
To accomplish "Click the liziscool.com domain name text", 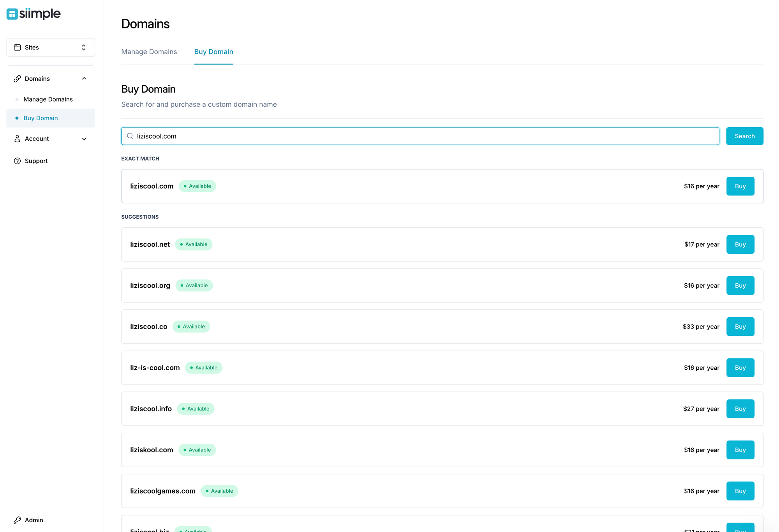I will click(x=152, y=186).
